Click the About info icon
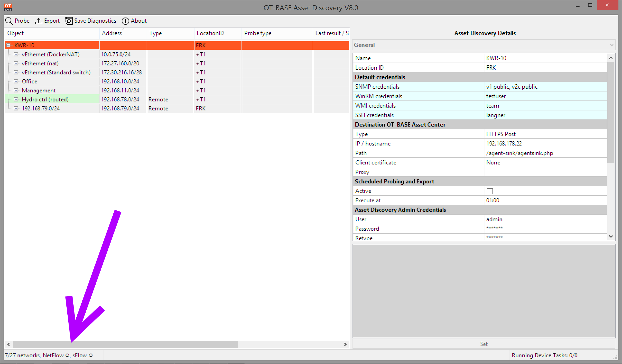 pyautogui.click(x=125, y=21)
